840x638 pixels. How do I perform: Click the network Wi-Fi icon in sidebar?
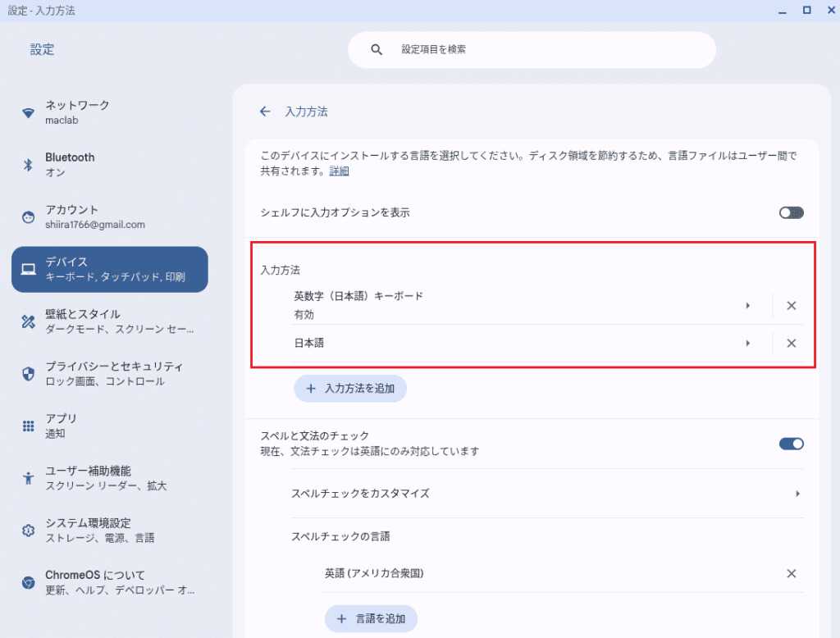tap(29, 112)
